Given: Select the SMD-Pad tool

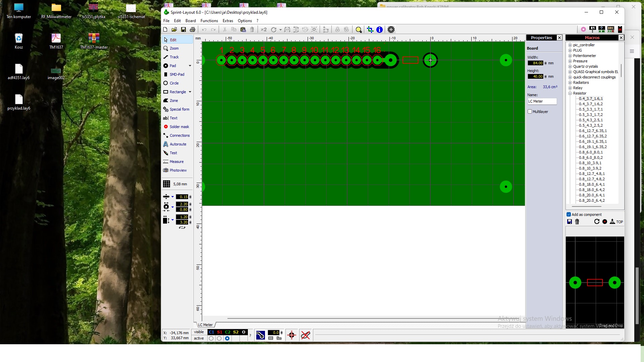Looking at the screenshot, I should click(176, 74).
